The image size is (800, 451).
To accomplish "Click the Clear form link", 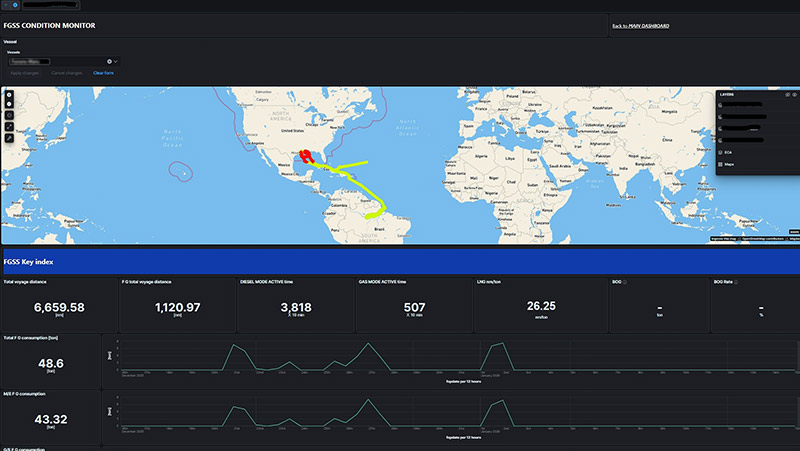I will coord(103,73).
